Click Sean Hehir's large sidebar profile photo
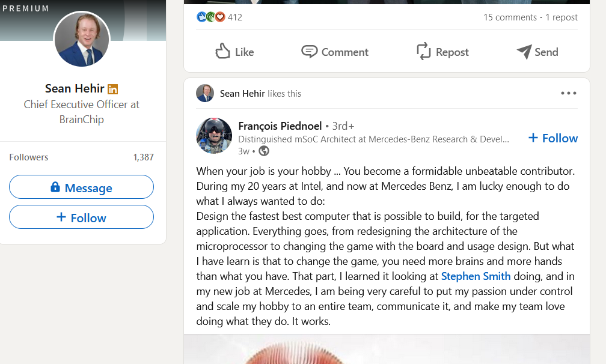The image size is (606, 364). 82,40
